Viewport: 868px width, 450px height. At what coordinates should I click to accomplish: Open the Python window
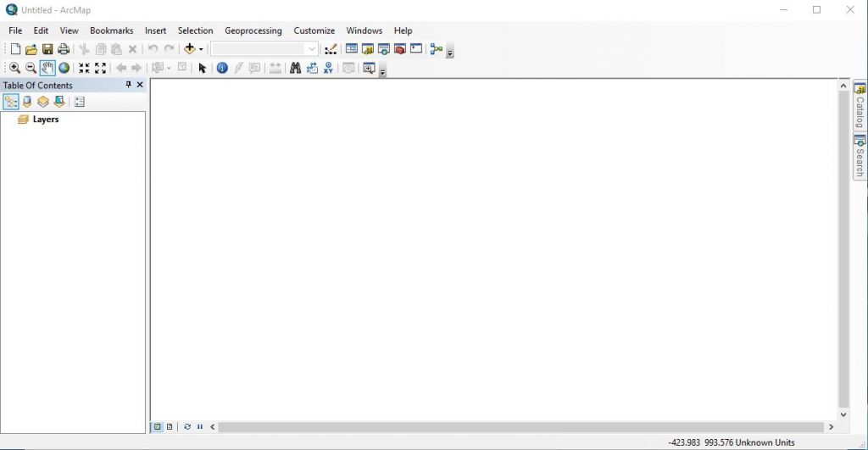[x=416, y=48]
